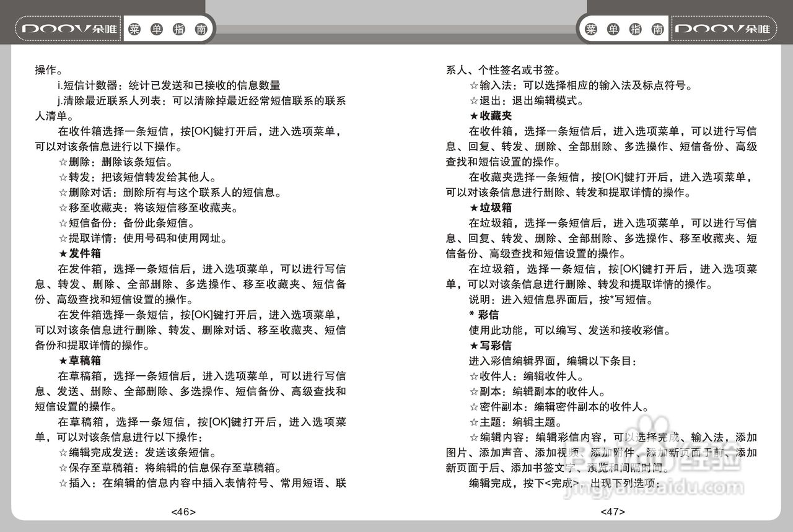
Task: Click the line ☆收件人：编辑收件人。
Action: [x=526, y=376]
